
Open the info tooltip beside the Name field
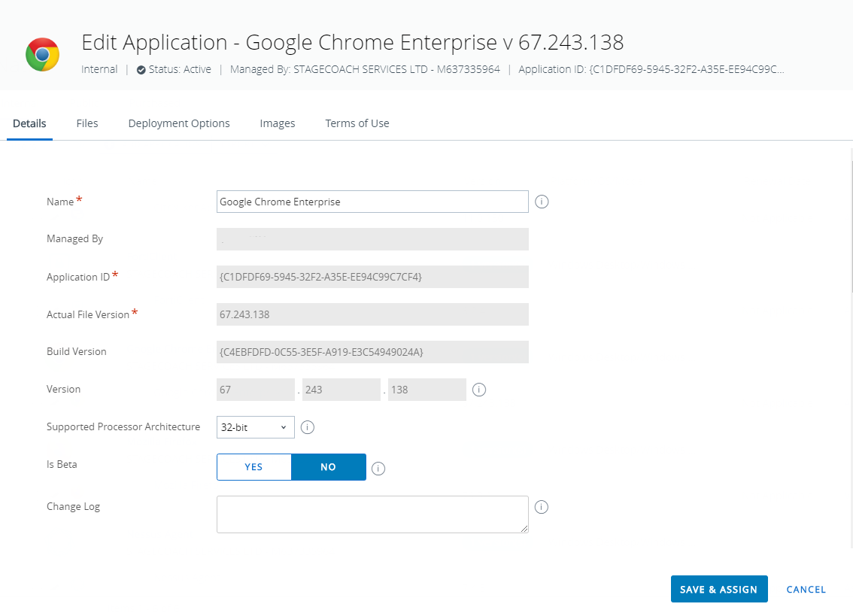[x=542, y=202]
